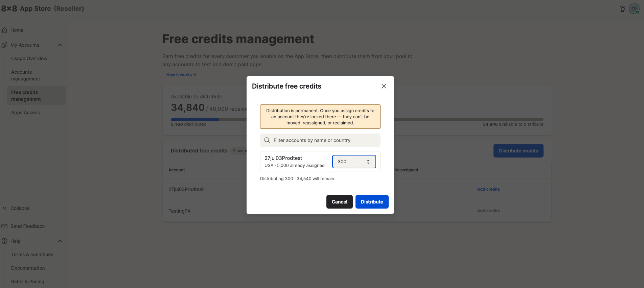
Task: Open Send Feedback link text
Action: (x=27, y=226)
